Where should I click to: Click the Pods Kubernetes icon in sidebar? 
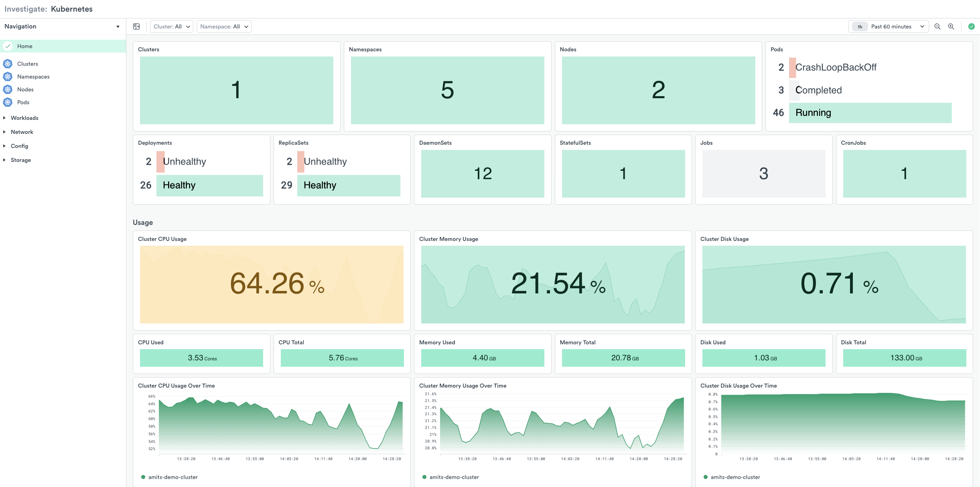[x=8, y=102]
